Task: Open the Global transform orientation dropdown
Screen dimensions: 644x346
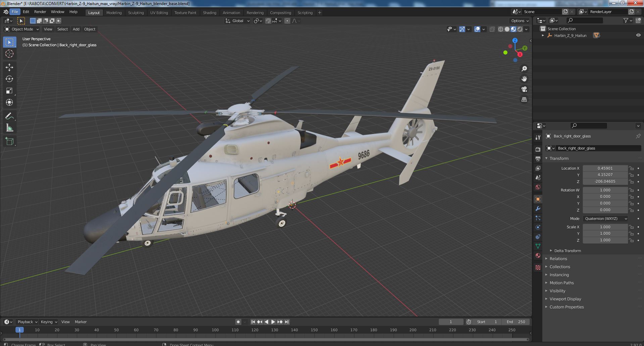Action: 238,21
